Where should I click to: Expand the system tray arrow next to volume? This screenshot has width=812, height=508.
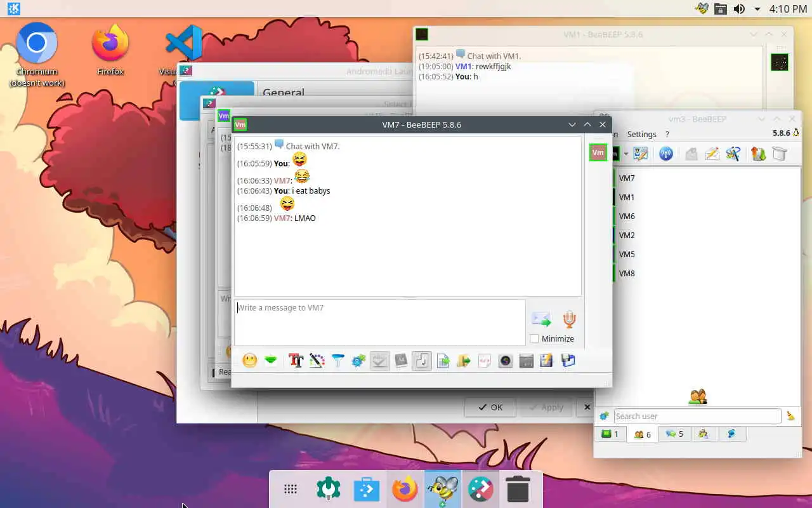[757, 9]
